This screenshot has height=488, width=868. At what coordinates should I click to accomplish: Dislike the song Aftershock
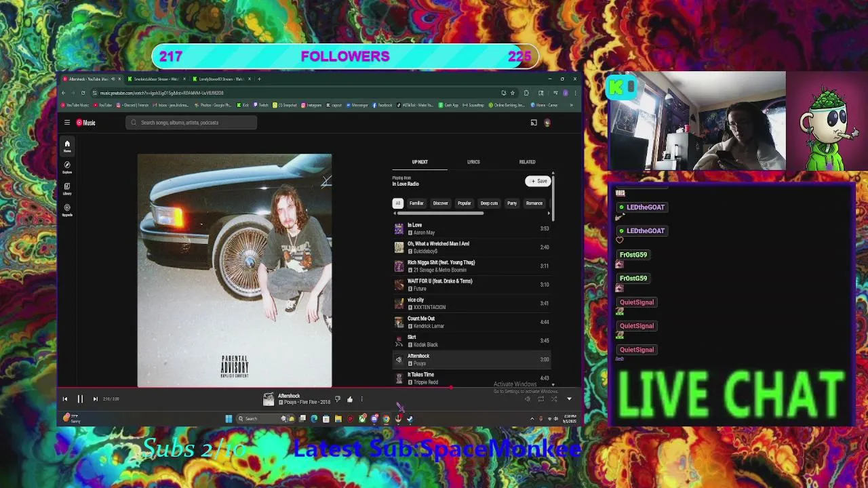pyautogui.click(x=338, y=399)
